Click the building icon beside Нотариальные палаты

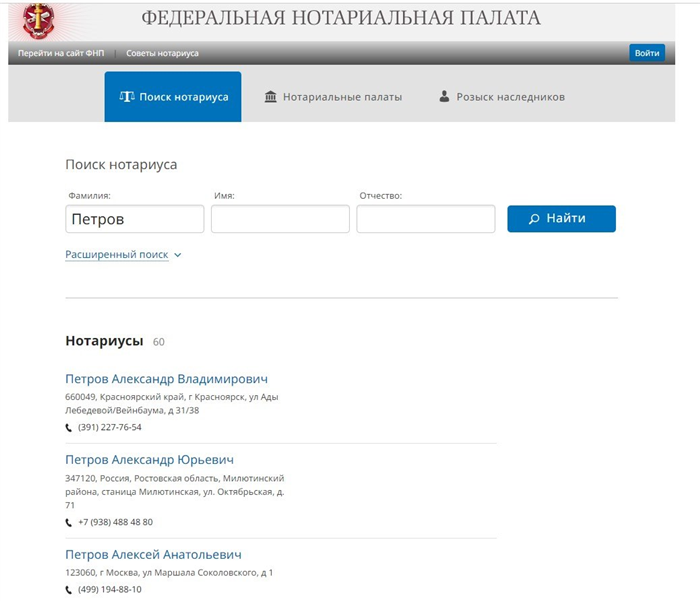click(x=271, y=96)
